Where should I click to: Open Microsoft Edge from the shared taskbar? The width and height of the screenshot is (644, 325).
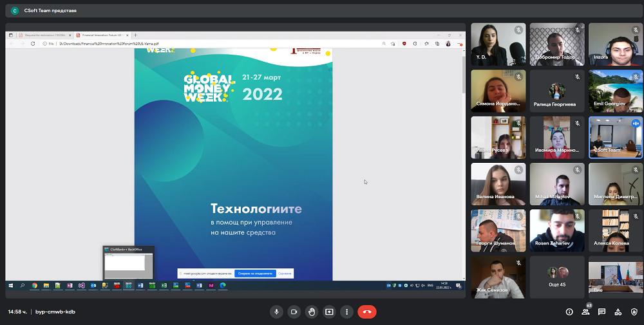(223, 285)
